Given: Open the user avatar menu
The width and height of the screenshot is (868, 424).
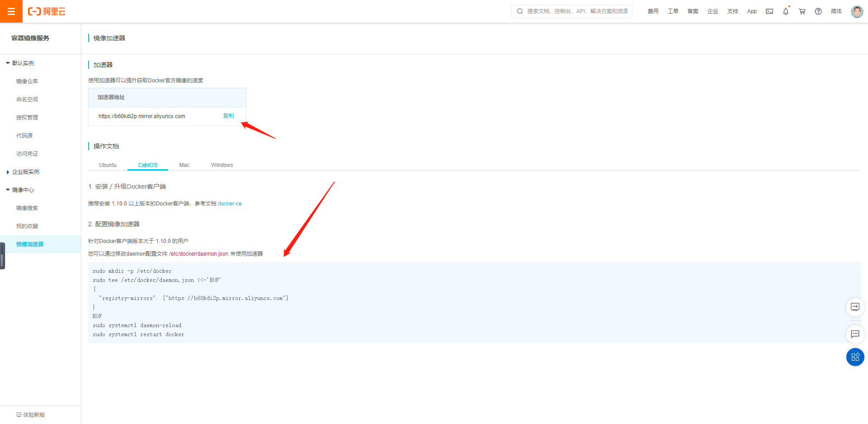Looking at the screenshot, I should tap(857, 11).
